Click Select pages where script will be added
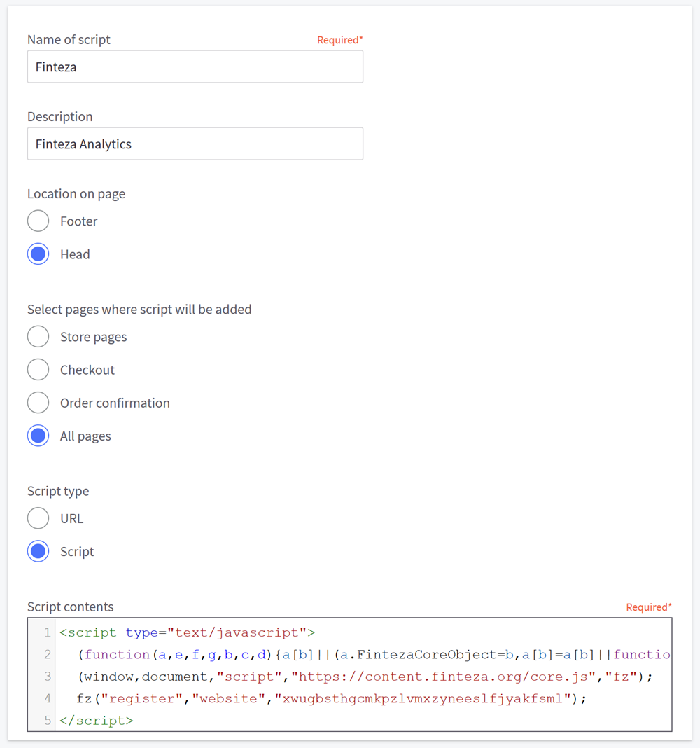 point(139,310)
